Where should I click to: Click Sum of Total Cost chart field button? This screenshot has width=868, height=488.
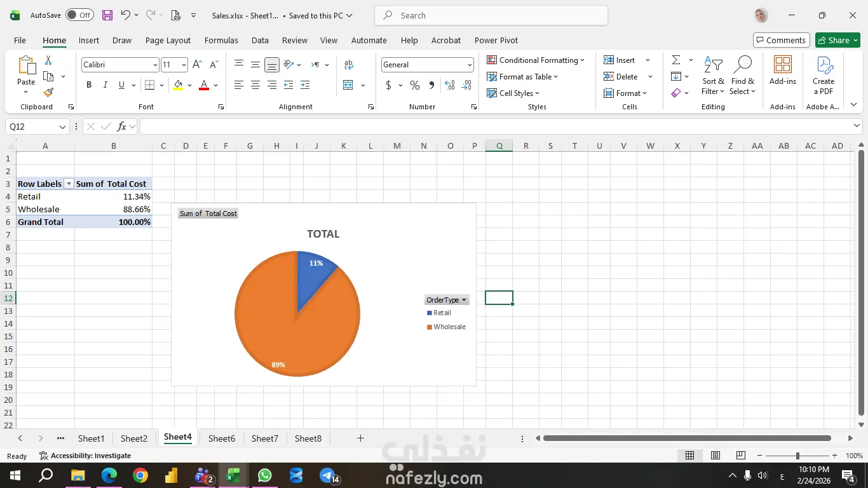[208, 213]
